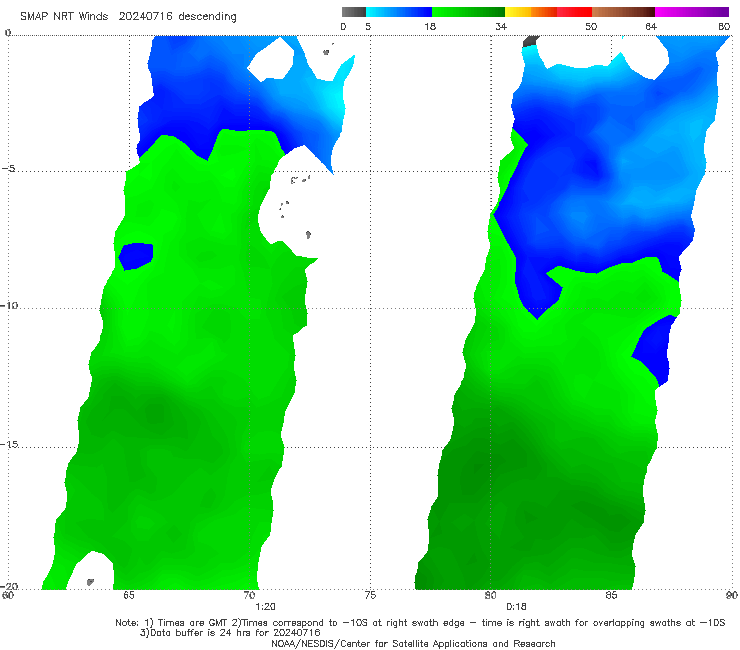Viewport: 740px width, 650px height.
Task: Click the longitude axis label "75"
Action: tap(370, 595)
